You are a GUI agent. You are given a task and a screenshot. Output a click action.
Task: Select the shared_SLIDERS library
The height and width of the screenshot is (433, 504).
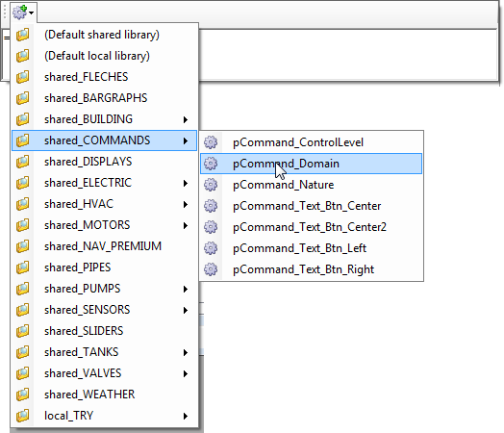[104, 331]
